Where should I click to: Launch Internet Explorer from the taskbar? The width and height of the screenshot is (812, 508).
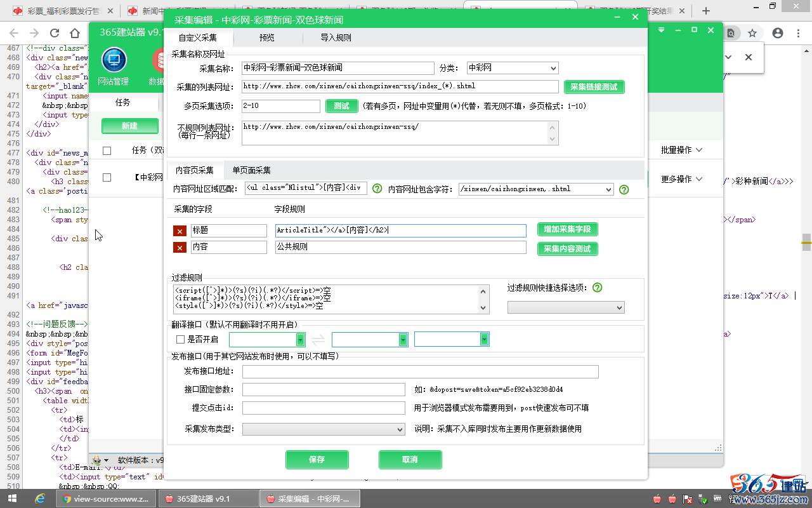[x=39, y=498]
